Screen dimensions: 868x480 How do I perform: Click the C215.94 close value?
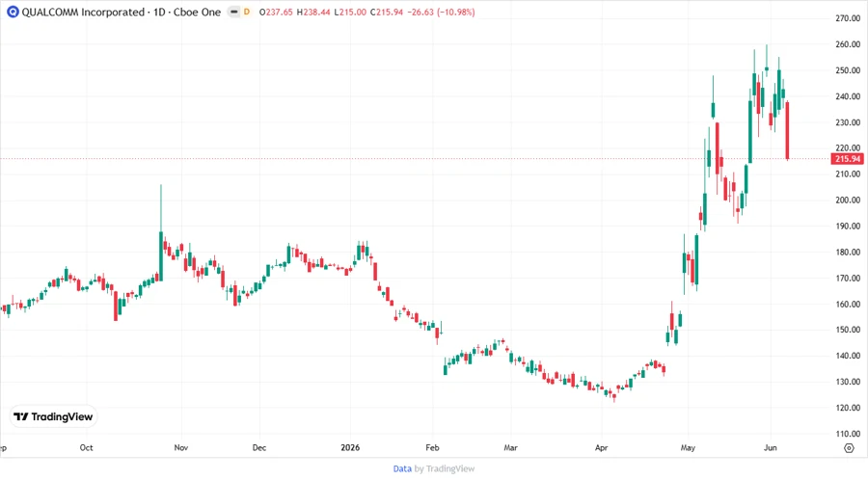(387, 13)
